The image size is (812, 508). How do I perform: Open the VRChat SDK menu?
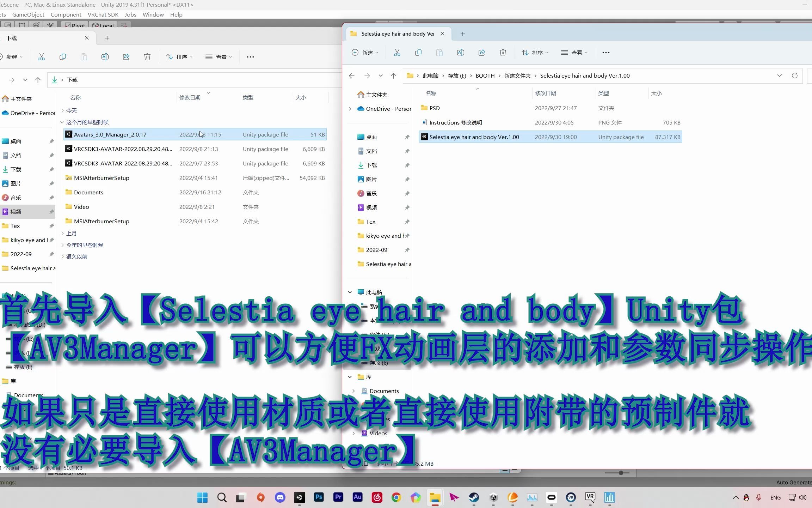(x=103, y=14)
